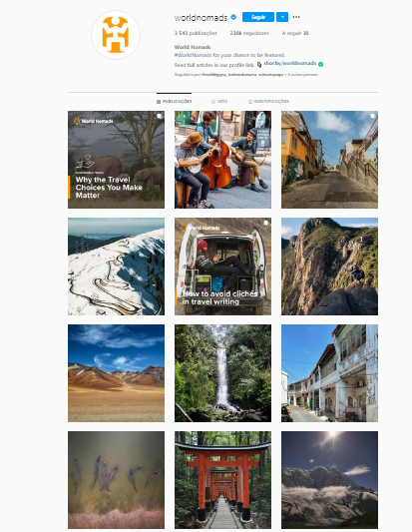Image resolution: width=412 pixels, height=532 pixels.
Task: Click the green checkmark beside the profile link
Action: pos(321,64)
